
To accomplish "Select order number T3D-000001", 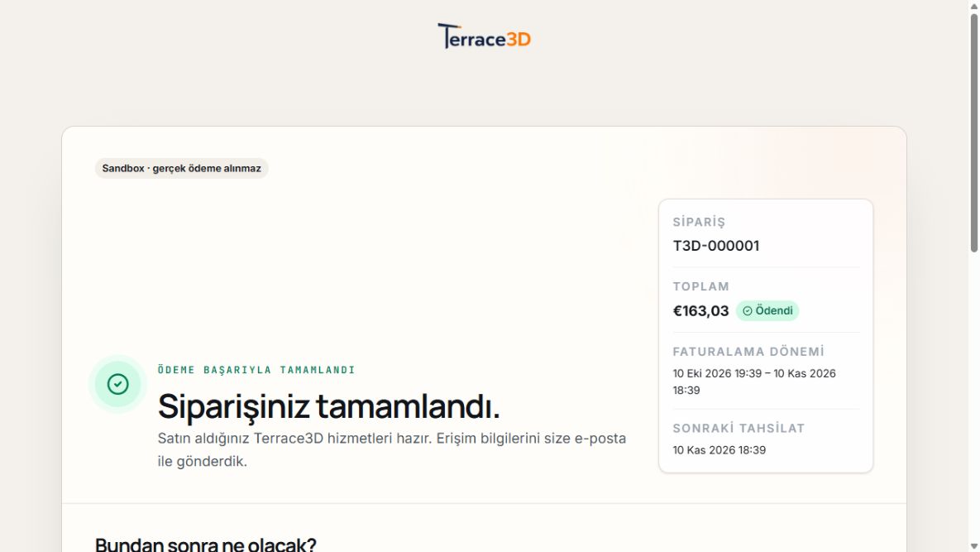I will (x=715, y=246).
